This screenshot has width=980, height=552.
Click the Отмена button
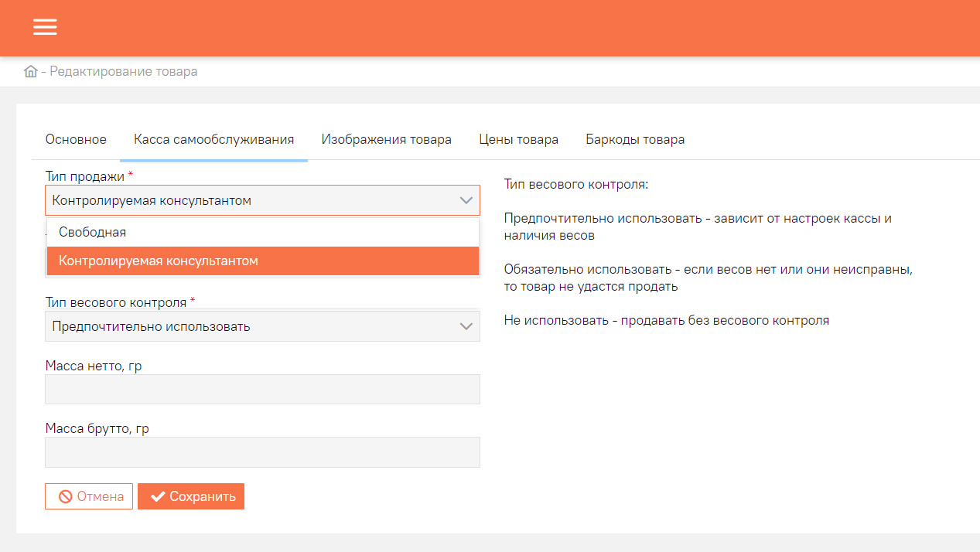(x=89, y=496)
